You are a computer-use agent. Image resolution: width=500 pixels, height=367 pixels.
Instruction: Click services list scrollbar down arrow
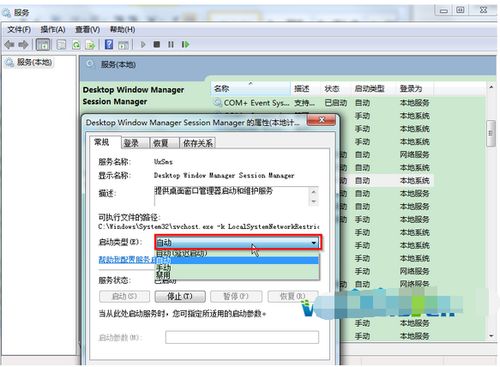point(491,335)
